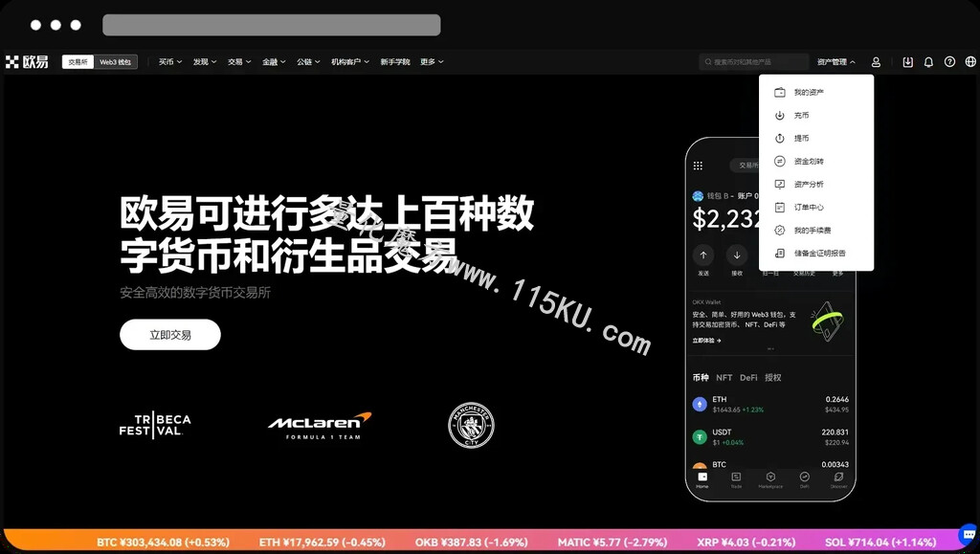Tap the 发送 up arrow icon
Screen dimensions: 980x554
703,255
